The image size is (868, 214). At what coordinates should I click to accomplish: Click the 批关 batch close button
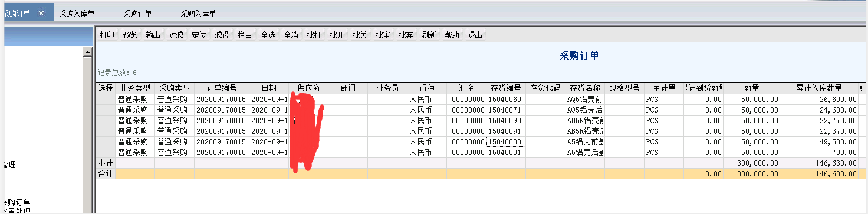(x=360, y=35)
